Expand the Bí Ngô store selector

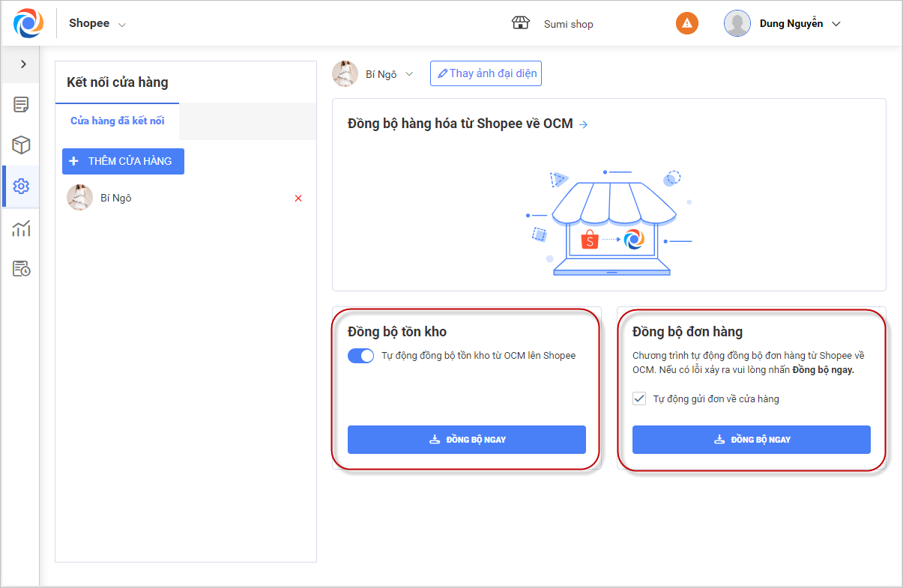409,74
